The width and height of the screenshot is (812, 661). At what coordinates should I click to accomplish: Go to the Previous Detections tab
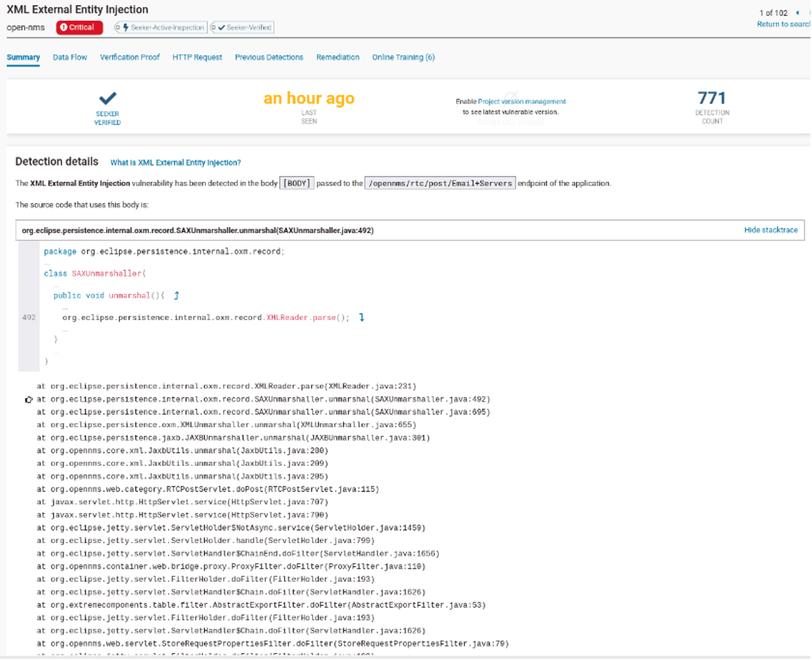[x=269, y=57]
